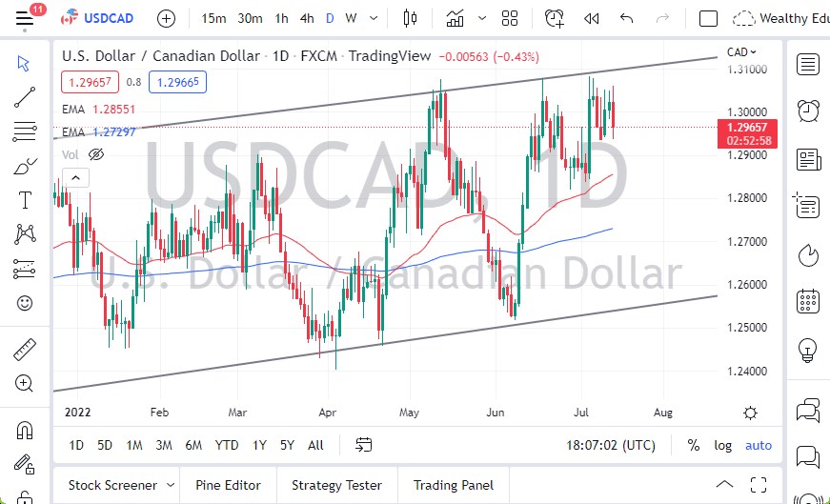This screenshot has width=830, height=504.
Task: Set date range to 3M
Action: pos(164,445)
